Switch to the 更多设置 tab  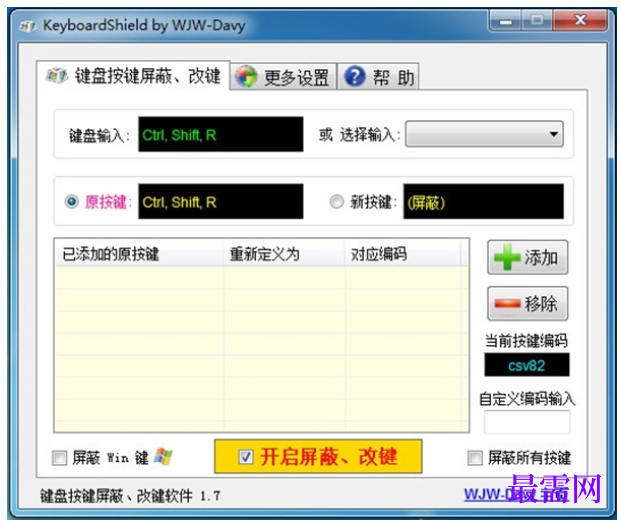click(283, 77)
